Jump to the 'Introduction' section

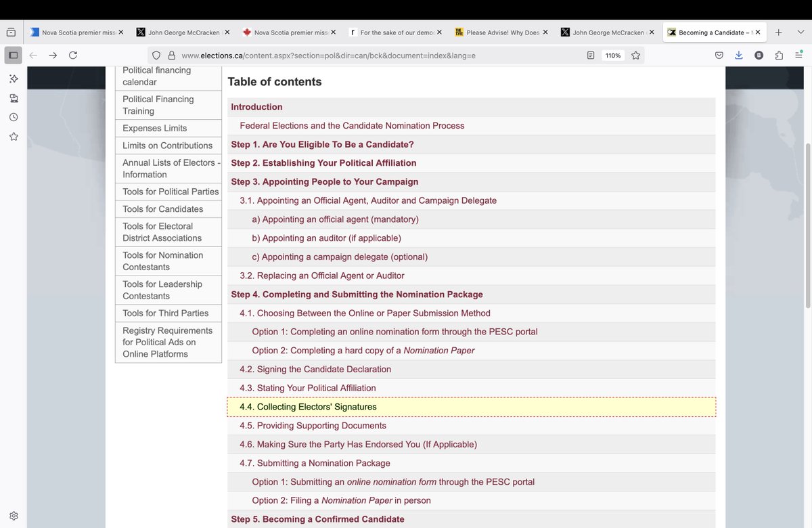256,107
